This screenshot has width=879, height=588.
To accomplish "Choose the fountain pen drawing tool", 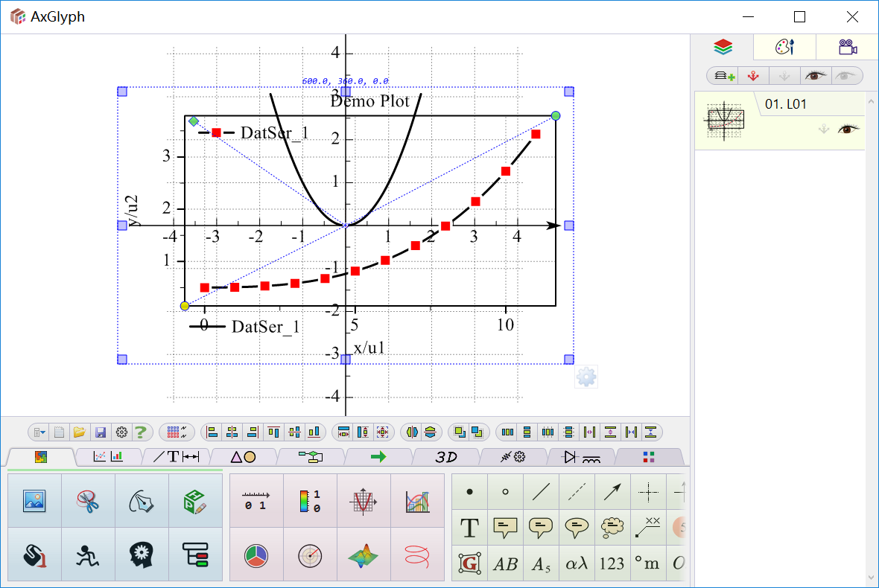I will click(142, 501).
